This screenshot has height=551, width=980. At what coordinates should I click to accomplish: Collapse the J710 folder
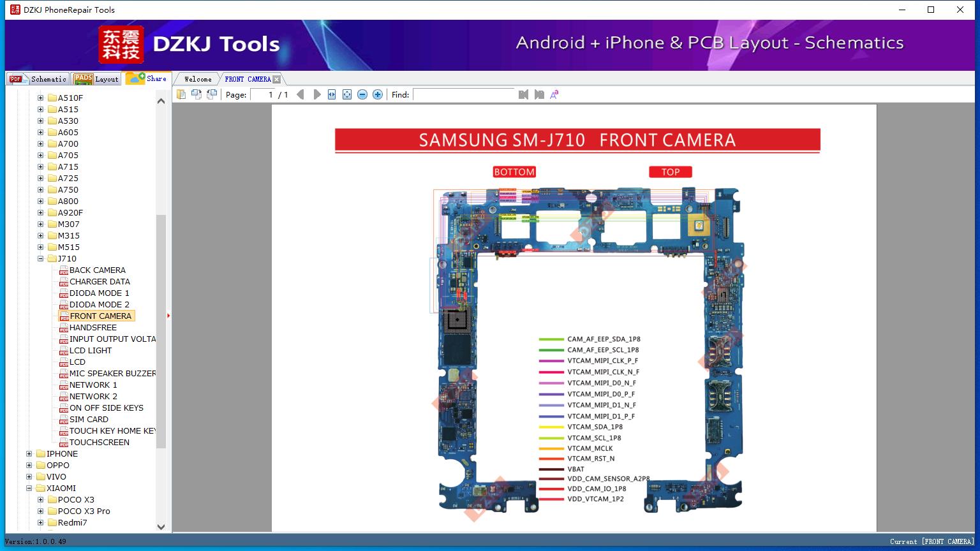pos(41,259)
